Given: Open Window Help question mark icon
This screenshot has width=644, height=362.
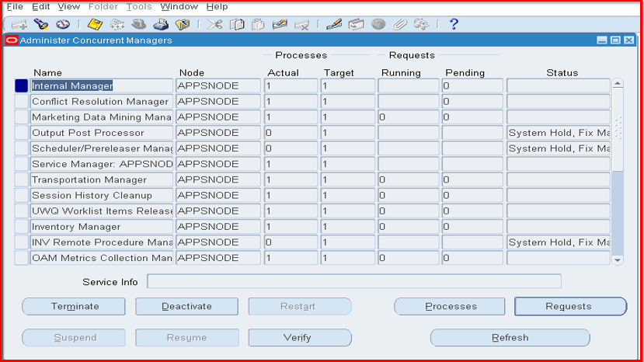Looking at the screenshot, I should coord(454,24).
